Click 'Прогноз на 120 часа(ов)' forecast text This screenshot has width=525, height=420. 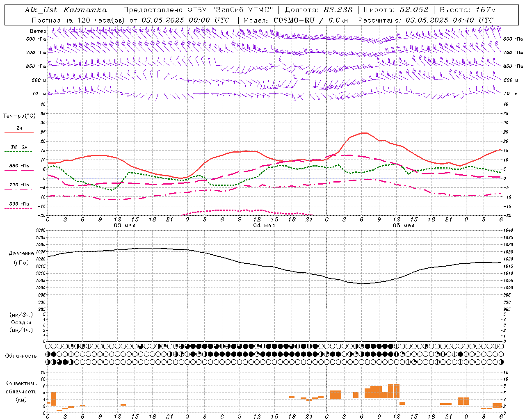coord(79,20)
